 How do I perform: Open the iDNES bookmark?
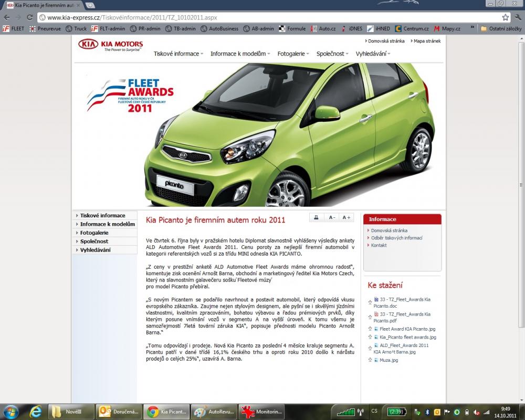pos(351,29)
